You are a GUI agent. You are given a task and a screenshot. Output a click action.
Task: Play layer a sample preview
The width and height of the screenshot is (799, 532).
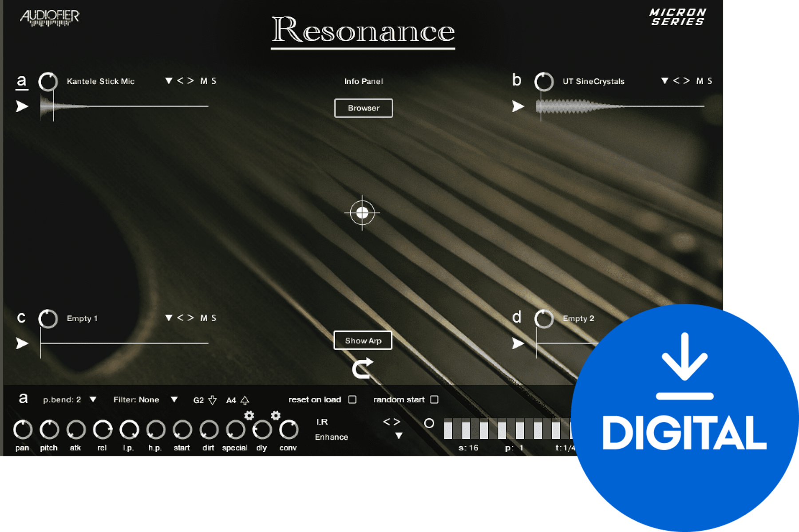[22, 106]
